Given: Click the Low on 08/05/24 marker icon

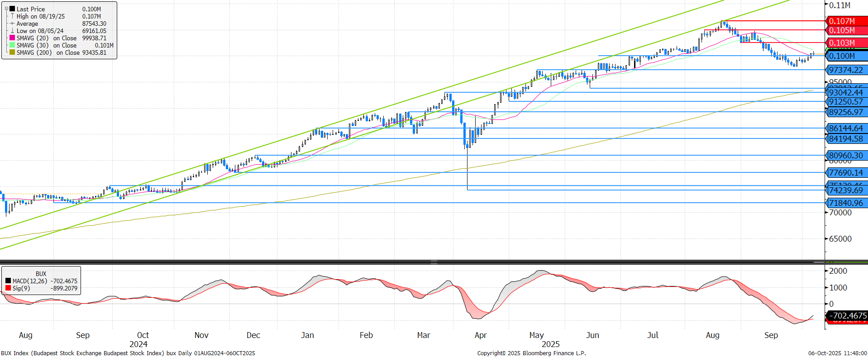Looking at the screenshot, I should (12, 31).
